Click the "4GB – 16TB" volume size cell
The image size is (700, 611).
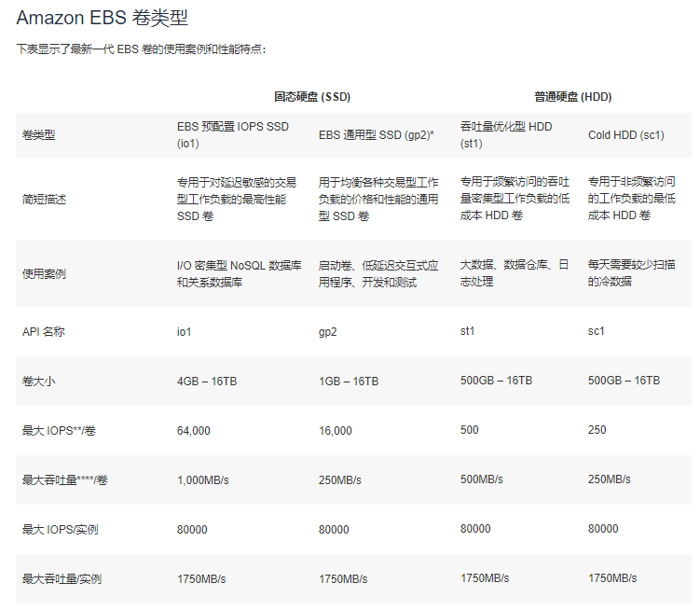click(x=207, y=382)
